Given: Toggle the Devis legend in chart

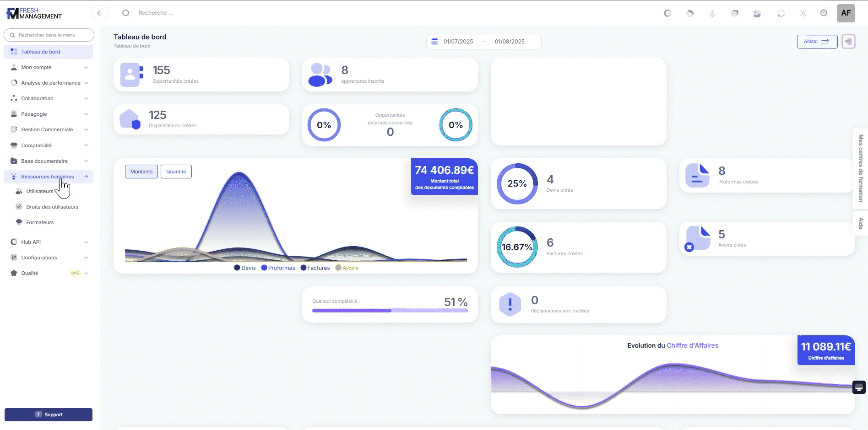Looking at the screenshot, I should pyautogui.click(x=245, y=268).
